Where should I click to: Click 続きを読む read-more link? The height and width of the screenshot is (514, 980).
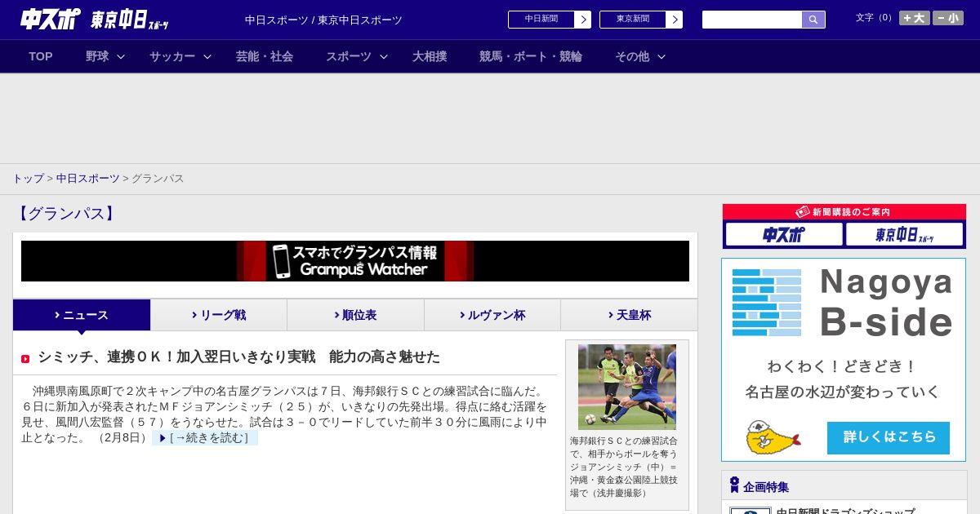coord(205,438)
